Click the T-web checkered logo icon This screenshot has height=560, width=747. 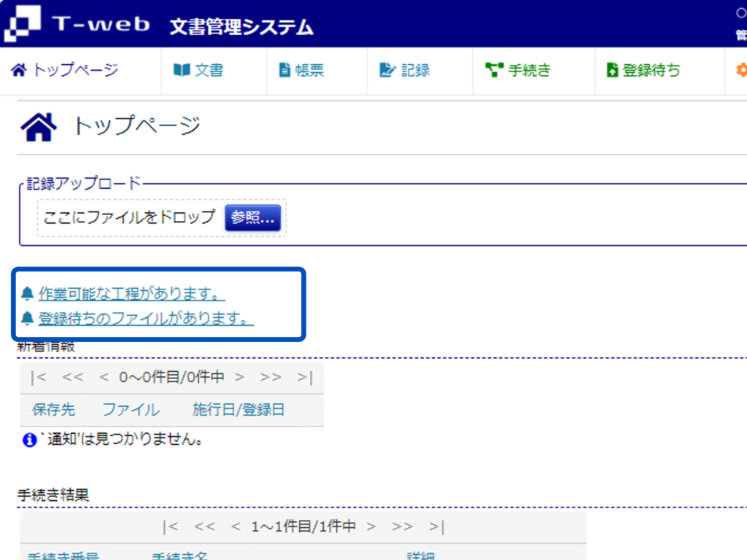(22, 24)
